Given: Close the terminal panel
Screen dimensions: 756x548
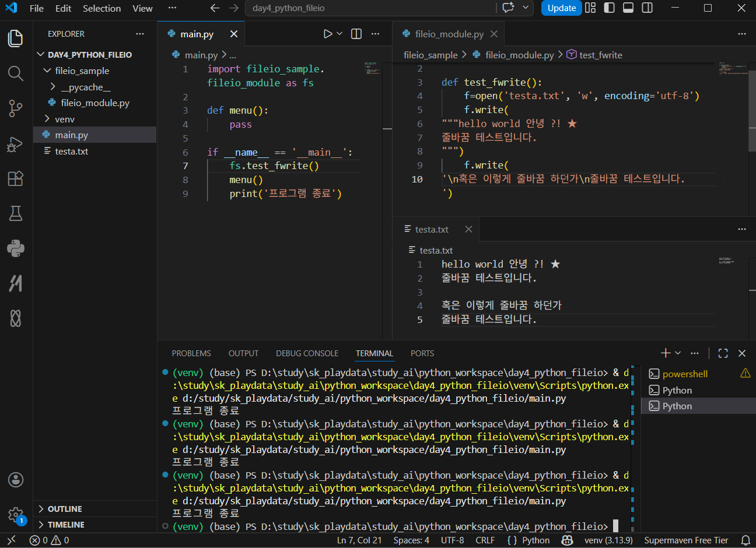Looking at the screenshot, I should (742, 353).
